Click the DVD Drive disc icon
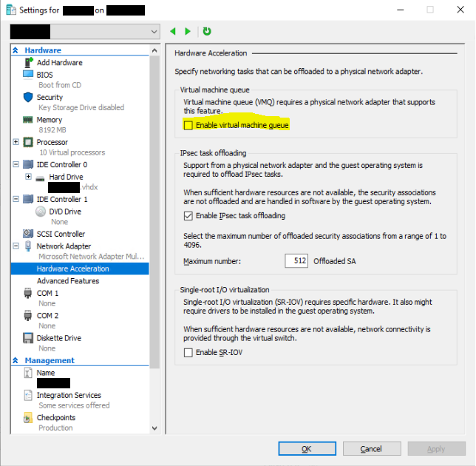Image resolution: width=476 pixels, height=466 pixels. click(41, 212)
